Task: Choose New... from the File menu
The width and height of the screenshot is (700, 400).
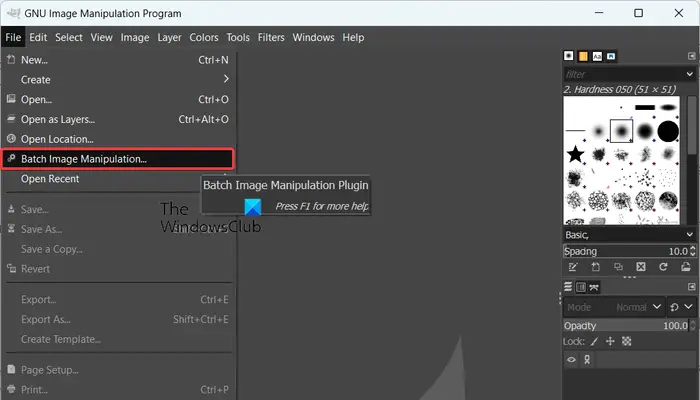Action: 118,60
